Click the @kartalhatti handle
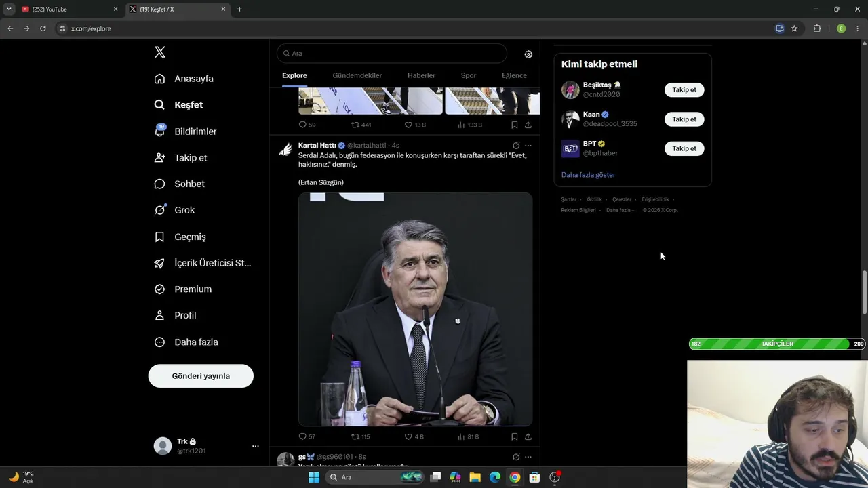 [x=367, y=146]
